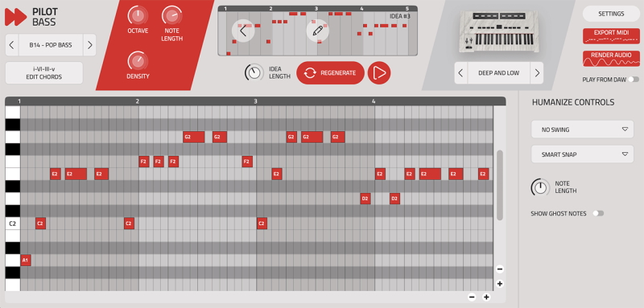The width and height of the screenshot is (644, 308).
Task: Click Export MIDI button
Action: coord(611,36)
